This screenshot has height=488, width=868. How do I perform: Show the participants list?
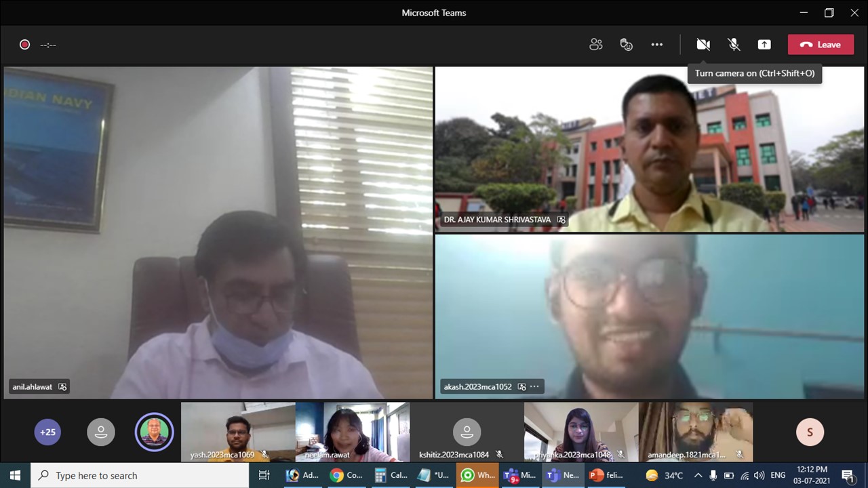tap(595, 45)
